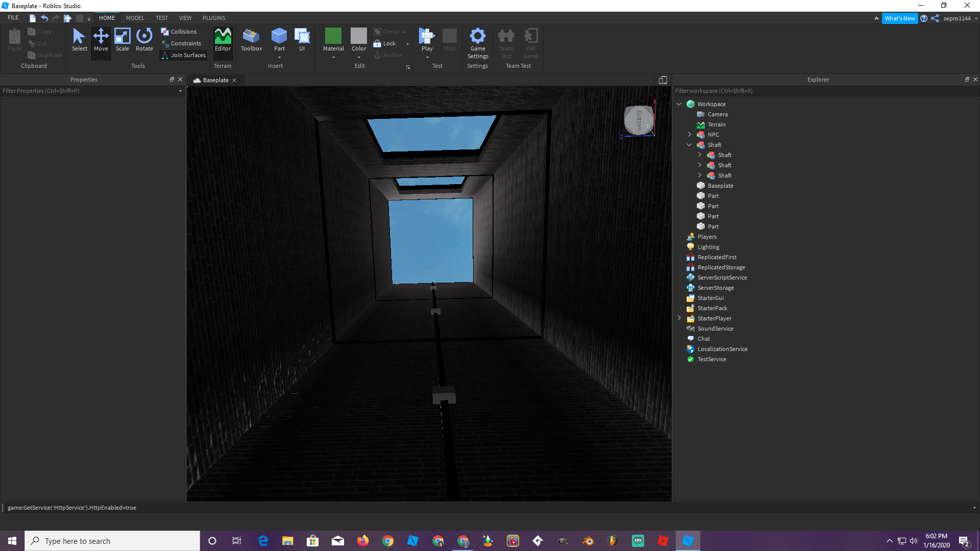
Task: Open the Material dropdown arrow
Action: click(x=333, y=57)
